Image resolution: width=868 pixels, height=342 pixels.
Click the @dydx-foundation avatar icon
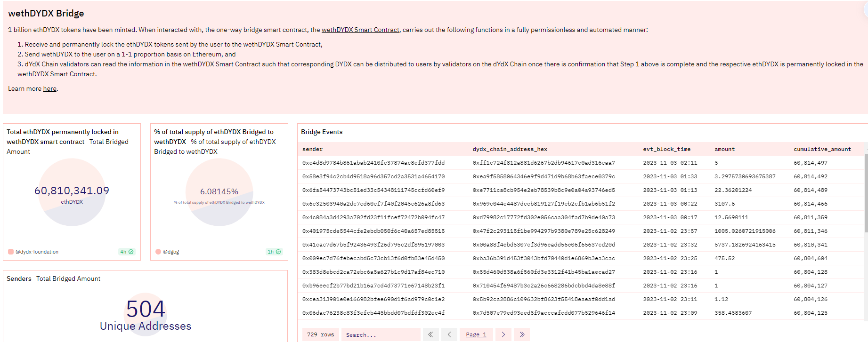click(x=11, y=252)
